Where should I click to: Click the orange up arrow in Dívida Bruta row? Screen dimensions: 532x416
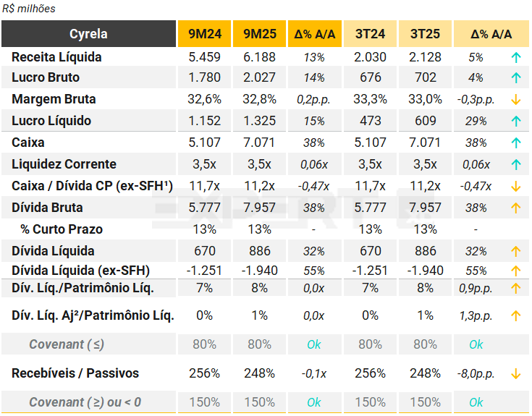516,208
